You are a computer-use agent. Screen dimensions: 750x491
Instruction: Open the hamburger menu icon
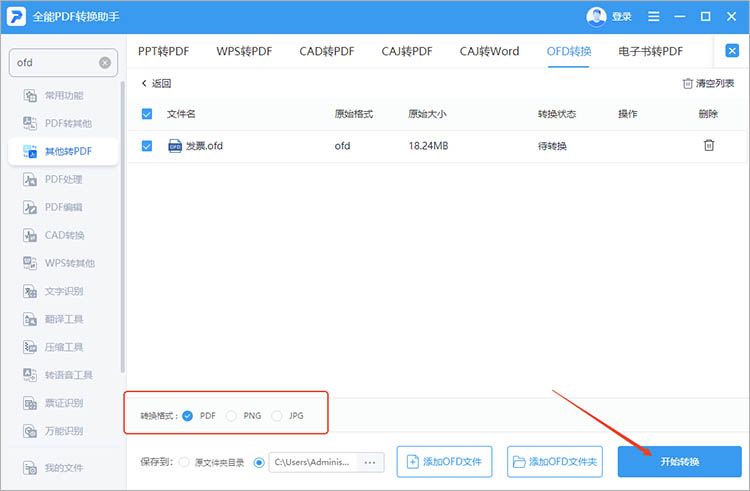point(653,17)
